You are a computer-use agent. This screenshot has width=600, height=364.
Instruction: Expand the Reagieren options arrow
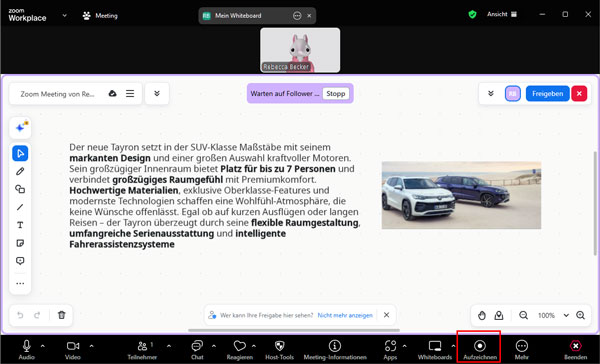[x=254, y=346]
